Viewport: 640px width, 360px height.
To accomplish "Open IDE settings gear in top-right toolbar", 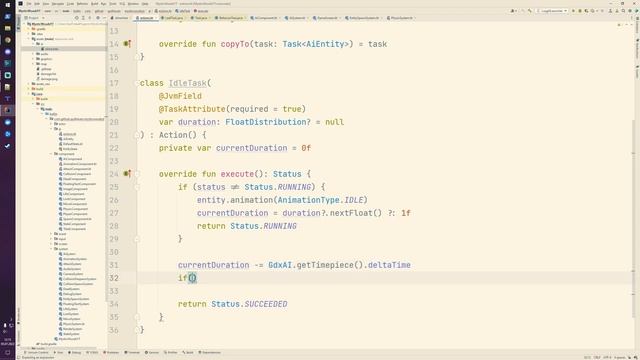I will click(x=630, y=11).
